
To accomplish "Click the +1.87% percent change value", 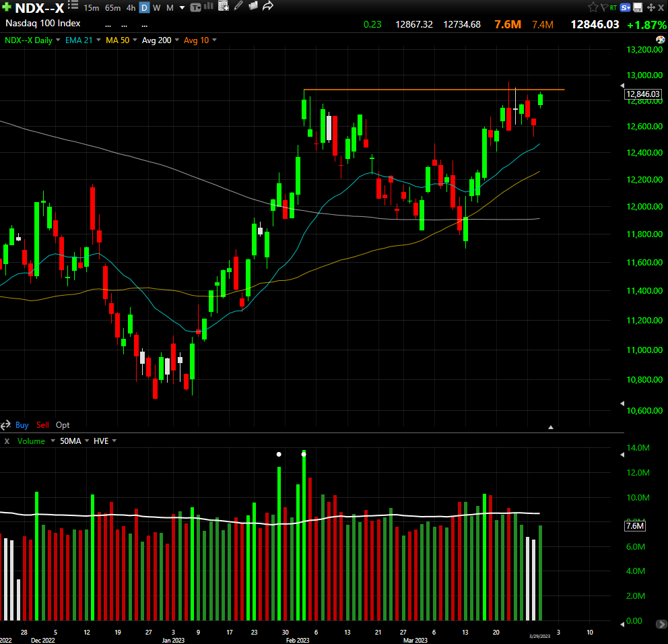I will click(646, 25).
